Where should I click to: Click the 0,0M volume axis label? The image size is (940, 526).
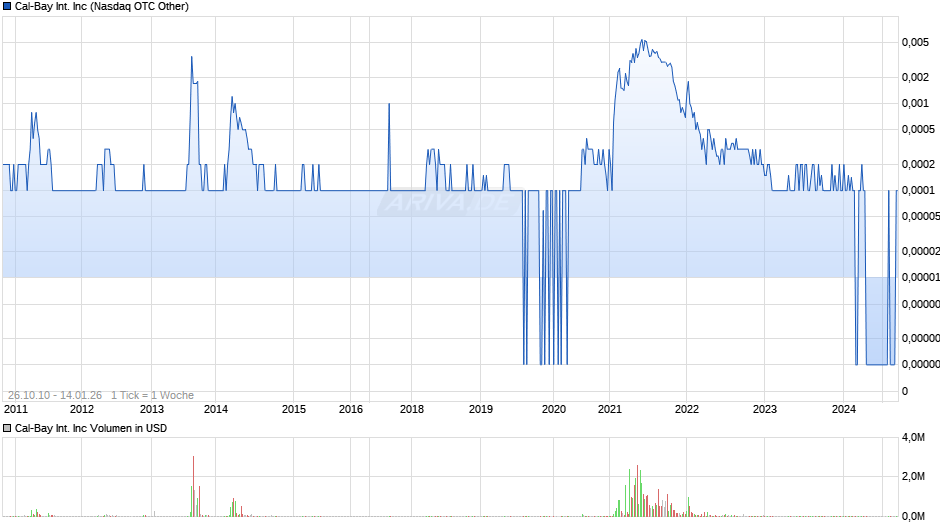point(914,516)
